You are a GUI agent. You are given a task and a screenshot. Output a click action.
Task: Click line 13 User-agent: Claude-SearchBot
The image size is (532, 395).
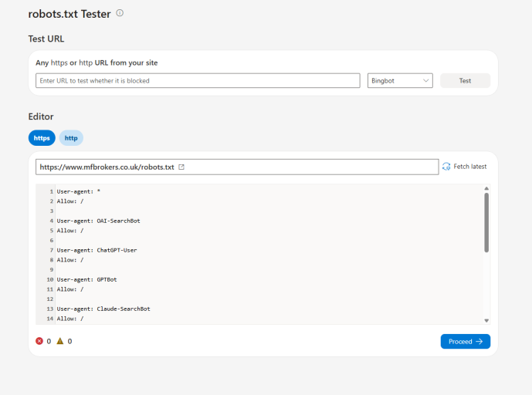coord(103,309)
